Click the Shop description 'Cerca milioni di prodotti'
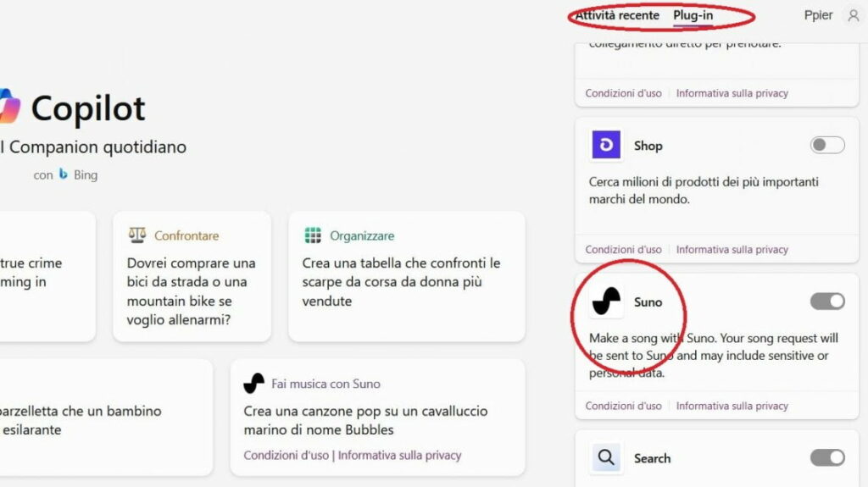 (x=704, y=191)
